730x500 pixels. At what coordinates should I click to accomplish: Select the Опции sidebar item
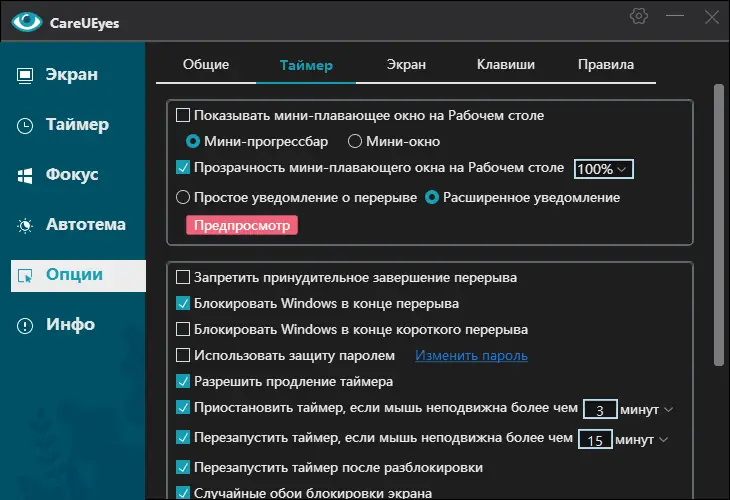(x=78, y=276)
